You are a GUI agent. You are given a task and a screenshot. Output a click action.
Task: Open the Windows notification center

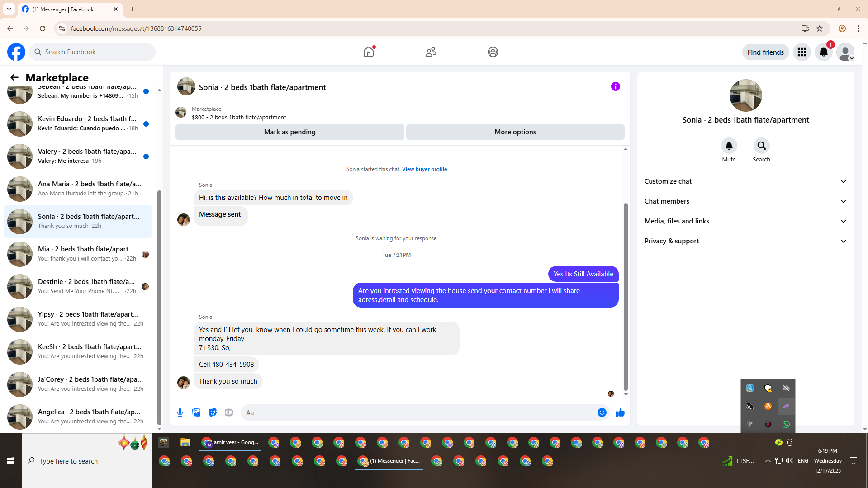pyautogui.click(x=854, y=461)
